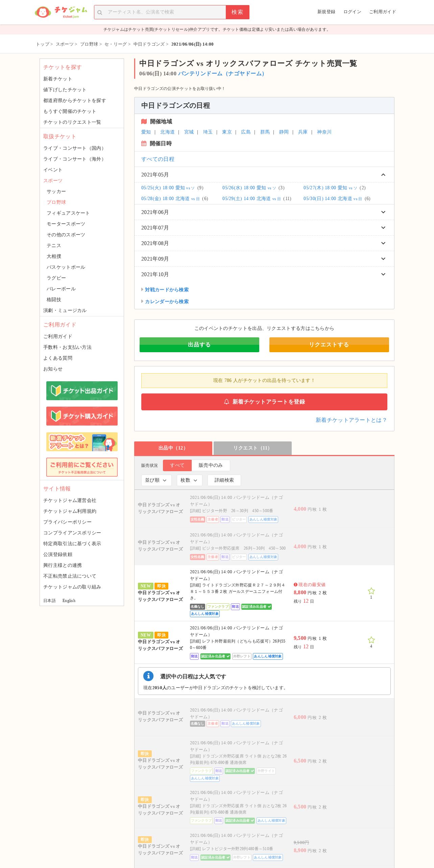
Task: Click the calendar icon beside 開催日時
Action: [144, 143]
